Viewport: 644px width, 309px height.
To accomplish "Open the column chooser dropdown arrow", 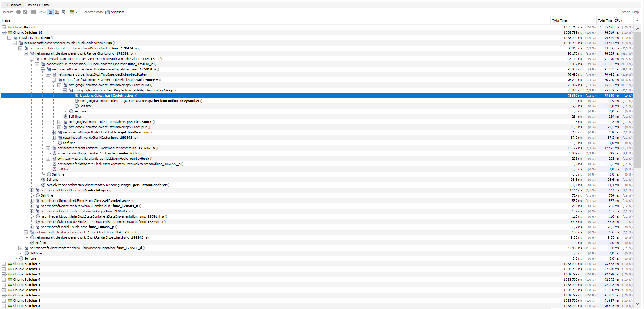I will (637, 20).
